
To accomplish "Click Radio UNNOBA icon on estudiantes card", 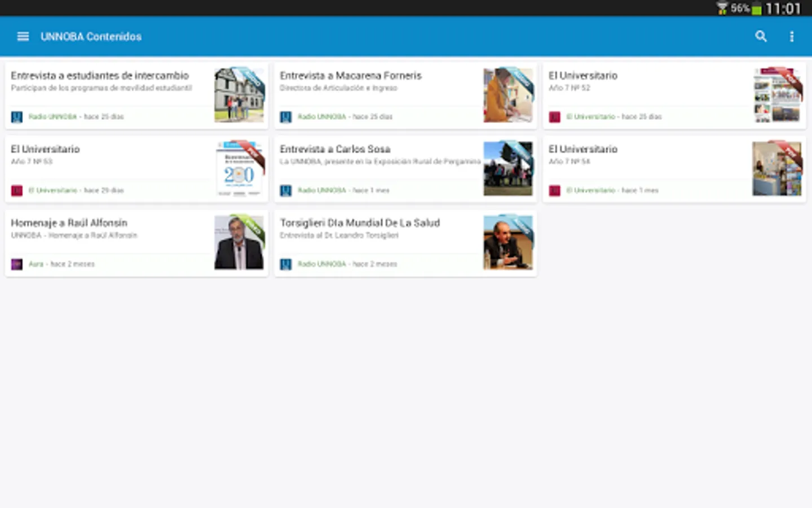I will [x=17, y=117].
